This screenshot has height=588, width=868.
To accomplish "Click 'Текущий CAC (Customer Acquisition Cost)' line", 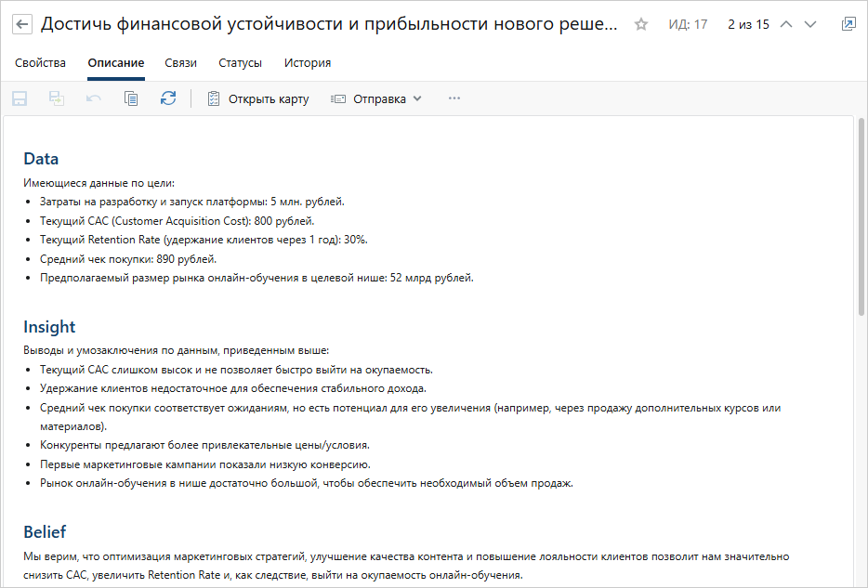I will click(178, 221).
